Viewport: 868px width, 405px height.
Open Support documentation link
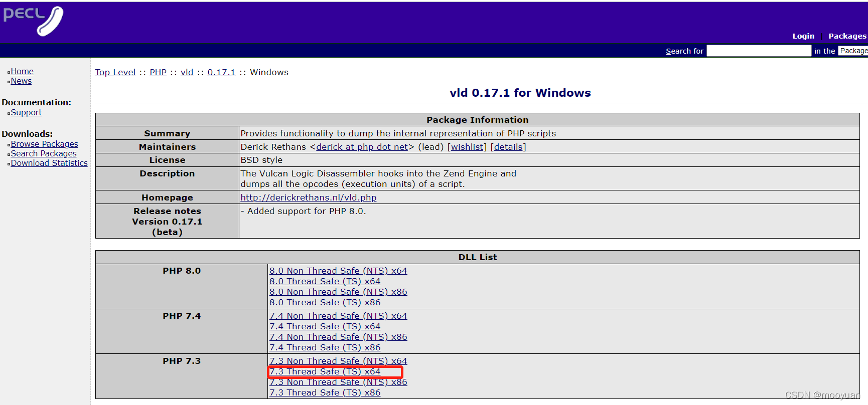26,113
